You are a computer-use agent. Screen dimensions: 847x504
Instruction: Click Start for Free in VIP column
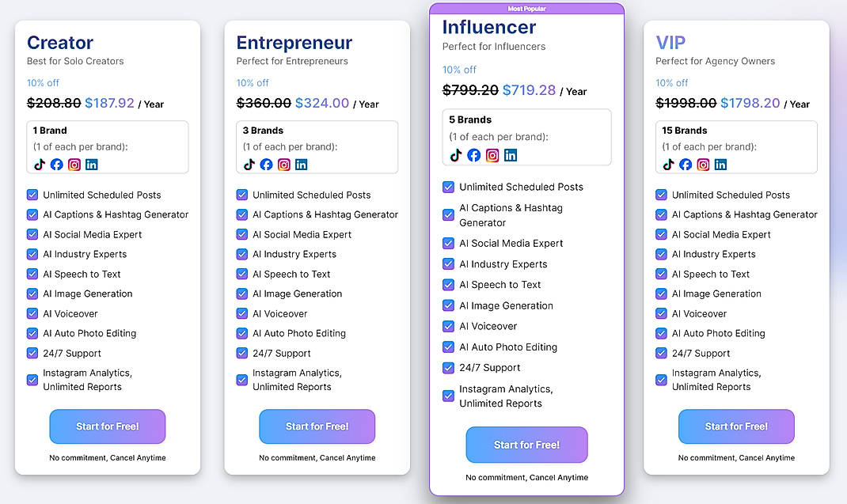click(x=736, y=426)
